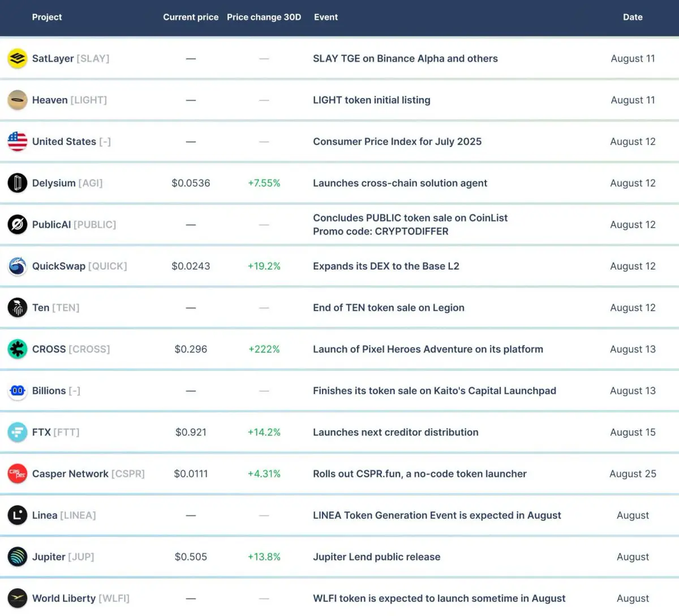Open the Heaven [LIGHT] project name
This screenshot has height=616, width=679.
[70, 100]
